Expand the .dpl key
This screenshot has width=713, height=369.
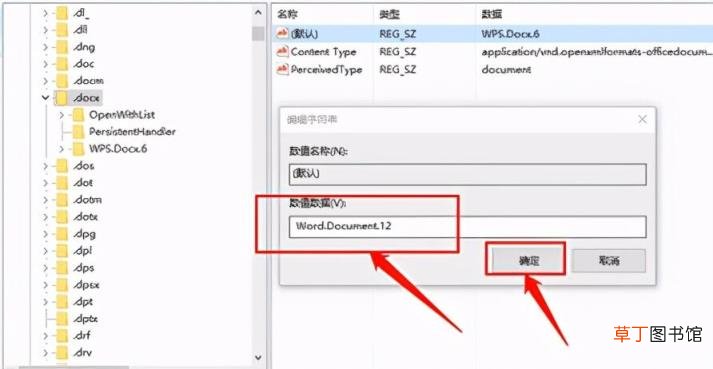tap(45, 251)
